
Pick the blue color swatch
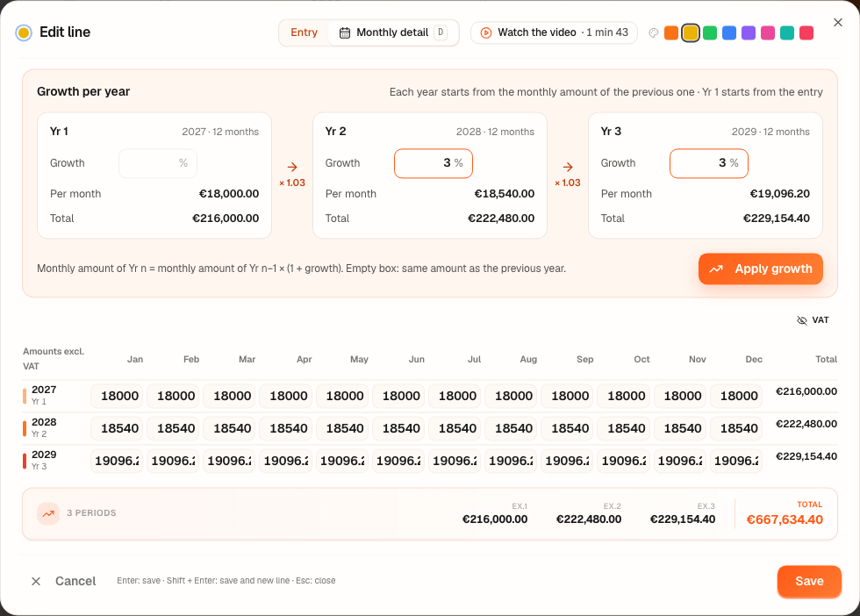[729, 33]
